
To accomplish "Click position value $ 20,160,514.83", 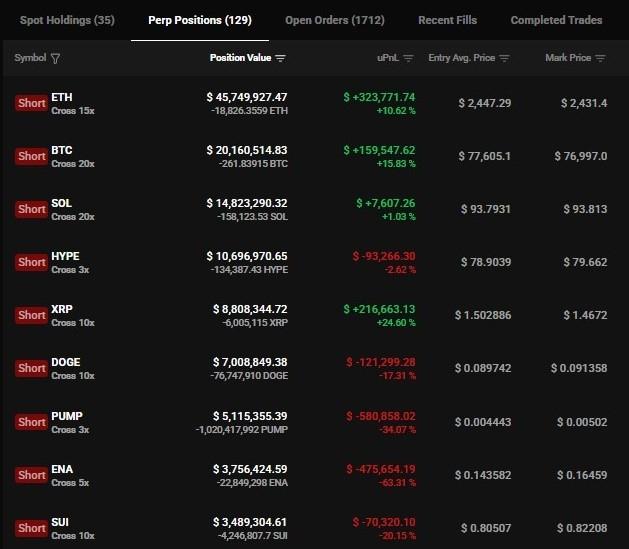I will (247, 150).
